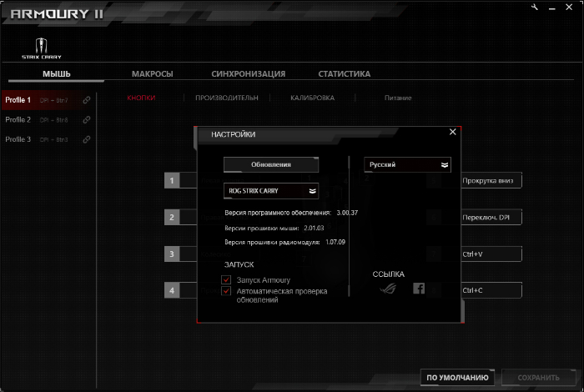Click the link icon next to Profile 3
Image resolution: width=584 pixels, height=392 pixels.
click(87, 139)
